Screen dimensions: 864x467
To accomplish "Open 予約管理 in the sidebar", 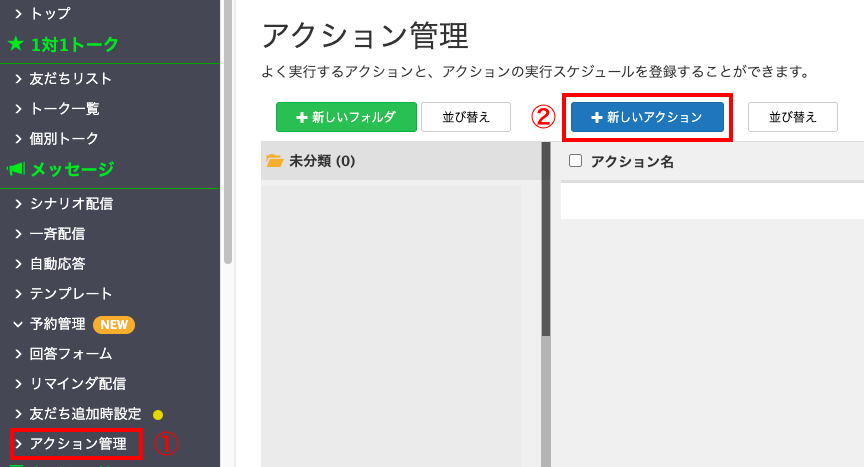I will (57, 323).
